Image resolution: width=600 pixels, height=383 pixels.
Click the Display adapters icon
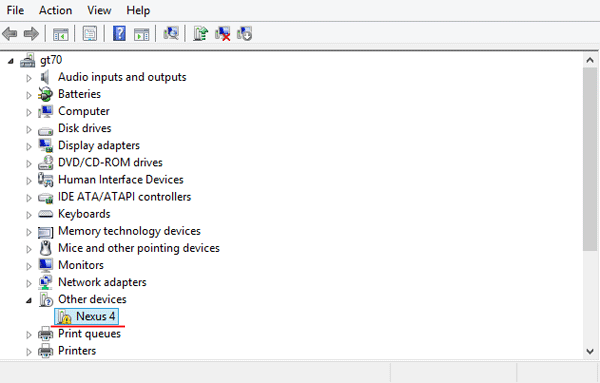(46, 145)
